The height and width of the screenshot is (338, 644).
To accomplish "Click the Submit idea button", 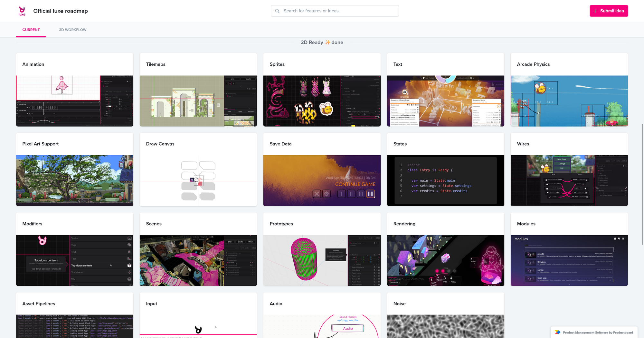I will (609, 11).
